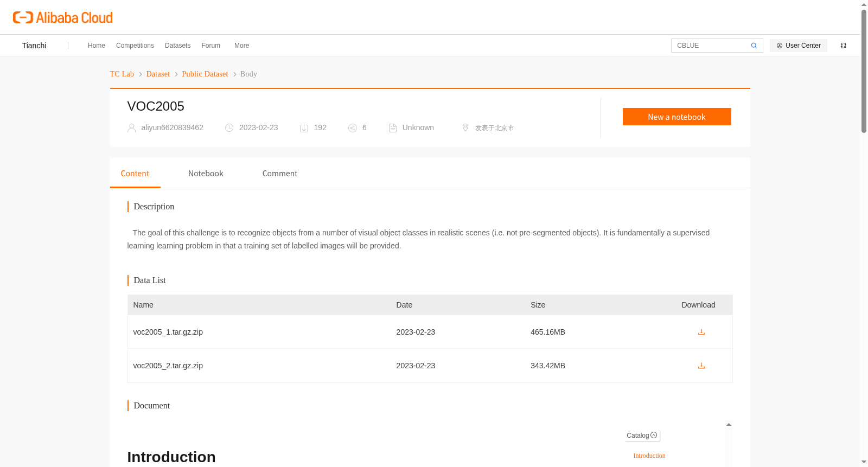Screen dimensions: 868x467
Task: Click the Date column header
Action: pos(404,305)
